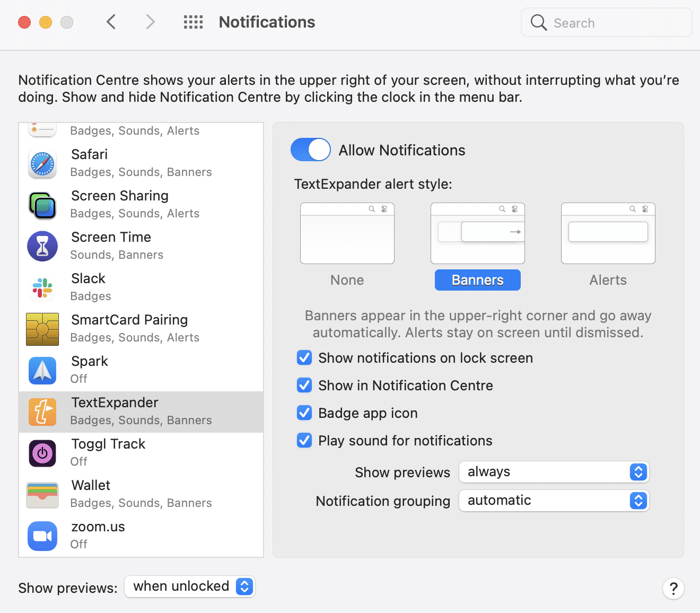Screen dimensions: 700x613
Task: Click the search magnifier icon
Action: (539, 22)
